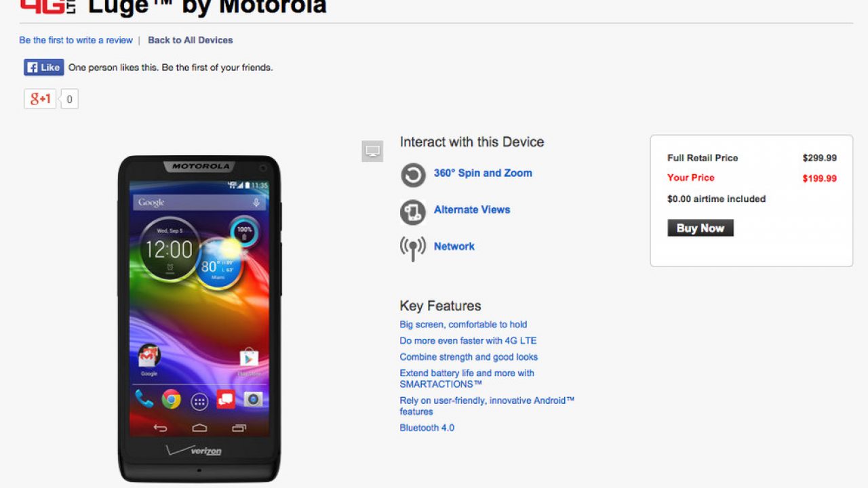
Task: Click the Google +1 button
Action: point(40,99)
